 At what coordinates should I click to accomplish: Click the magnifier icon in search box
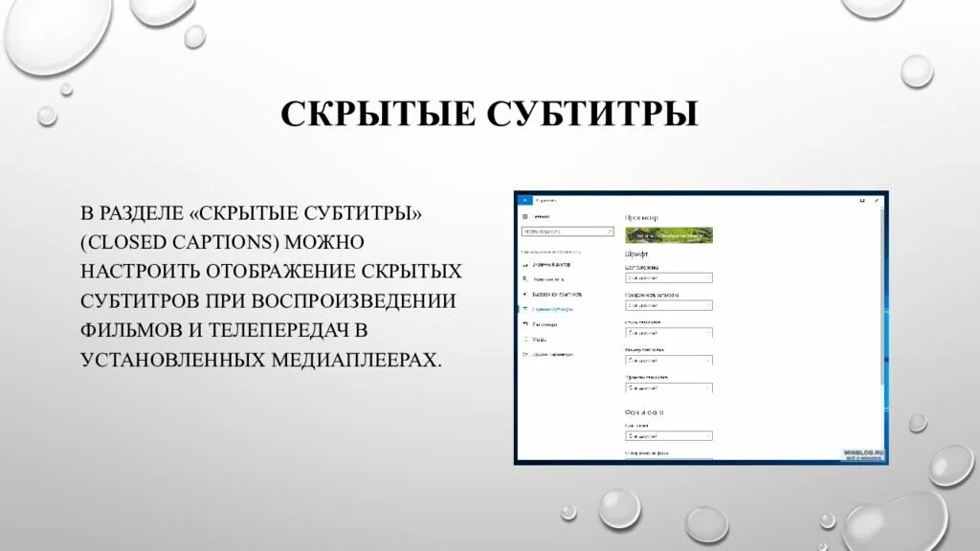tap(610, 231)
